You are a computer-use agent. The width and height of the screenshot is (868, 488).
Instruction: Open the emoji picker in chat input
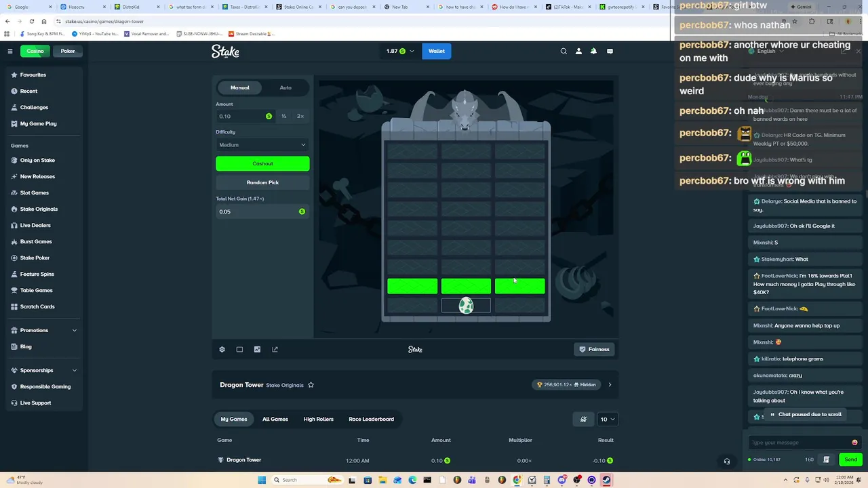[854, 443]
